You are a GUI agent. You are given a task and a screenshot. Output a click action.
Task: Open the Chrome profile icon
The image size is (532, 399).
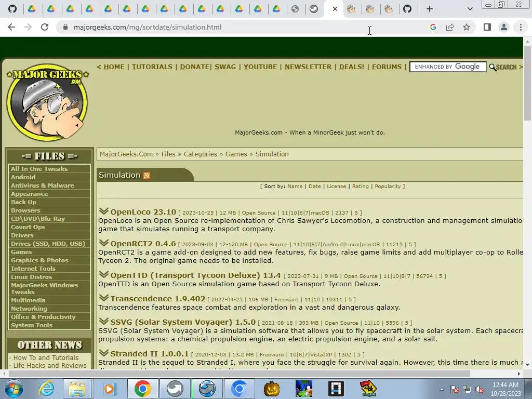tap(504, 27)
